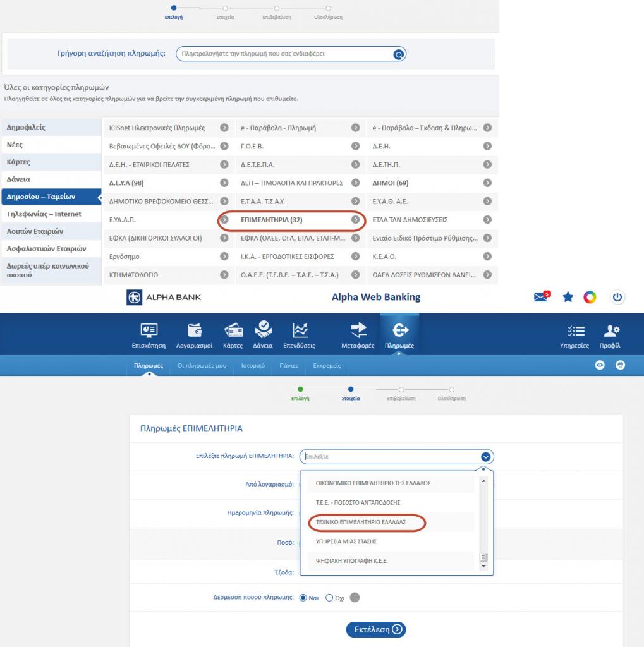The height and width of the screenshot is (647, 644).
Task: Open Δ.Ε.Τ.Ε.Π.Α. payment link
Action: (x=258, y=165)
